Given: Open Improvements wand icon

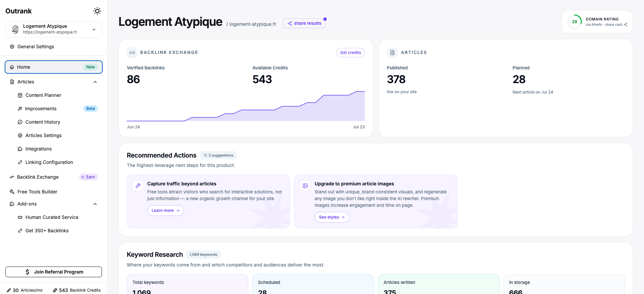Looking at the screenshot, I should (20, 109).
